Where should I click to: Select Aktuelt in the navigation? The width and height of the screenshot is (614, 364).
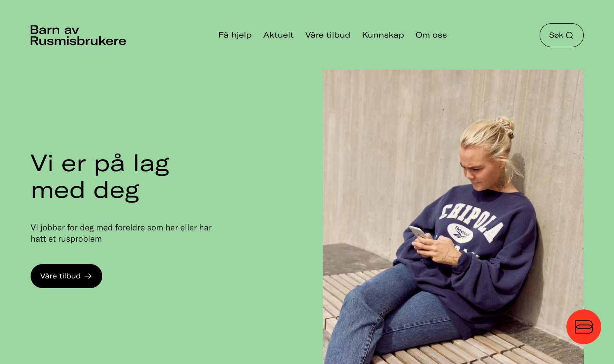pyautogui.click(x=278, y=35)
